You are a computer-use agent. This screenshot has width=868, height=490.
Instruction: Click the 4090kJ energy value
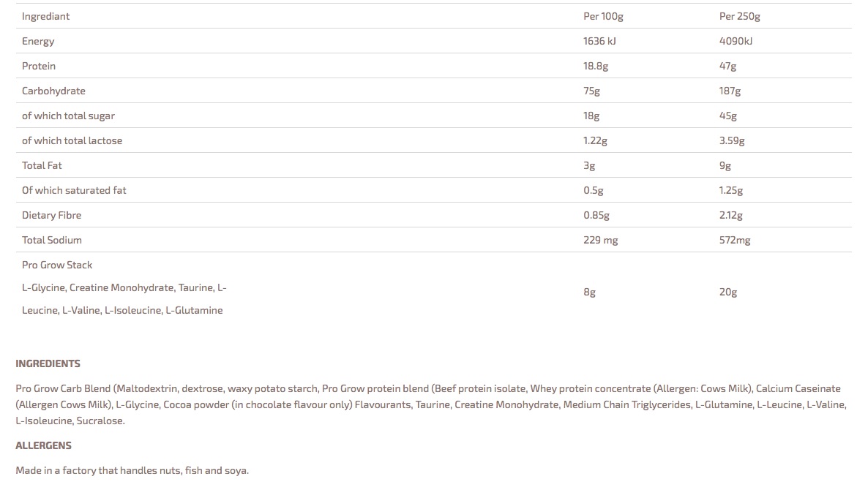pos(736,41)
